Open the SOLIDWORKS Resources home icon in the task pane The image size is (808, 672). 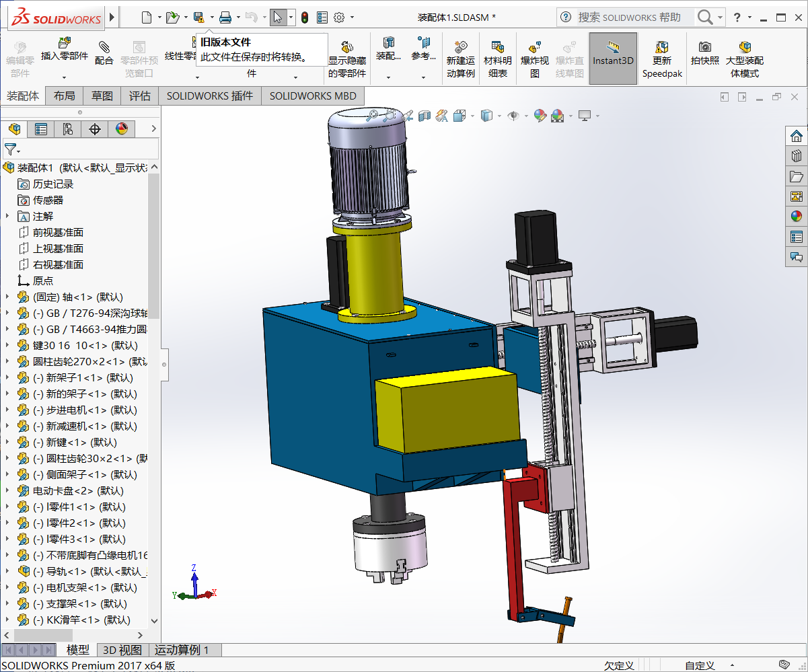(x=797, y=137)
